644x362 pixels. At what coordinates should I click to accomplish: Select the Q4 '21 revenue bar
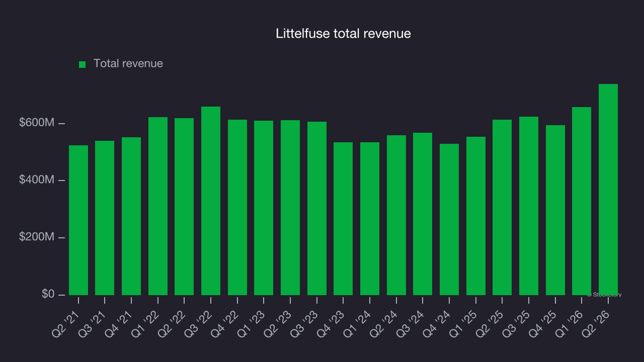(131, 216)
